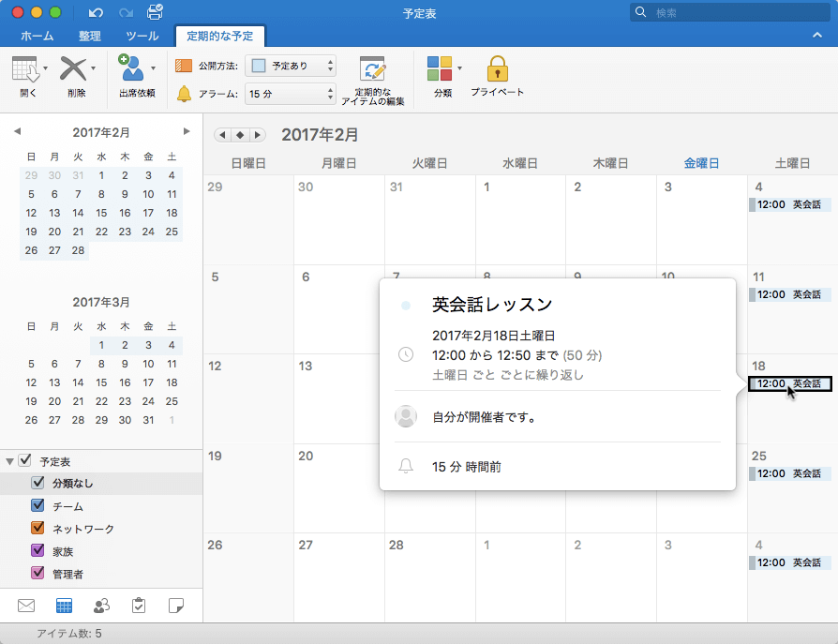Viewport: 838px width, 644px height.
Task: Click the 金曜日 column header
Action: click(701, 163)
